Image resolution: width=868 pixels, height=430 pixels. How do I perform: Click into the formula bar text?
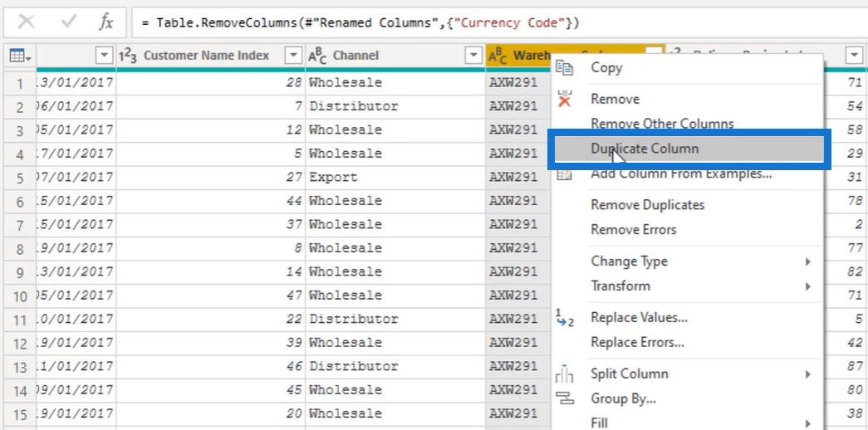[x=360, y=22]
